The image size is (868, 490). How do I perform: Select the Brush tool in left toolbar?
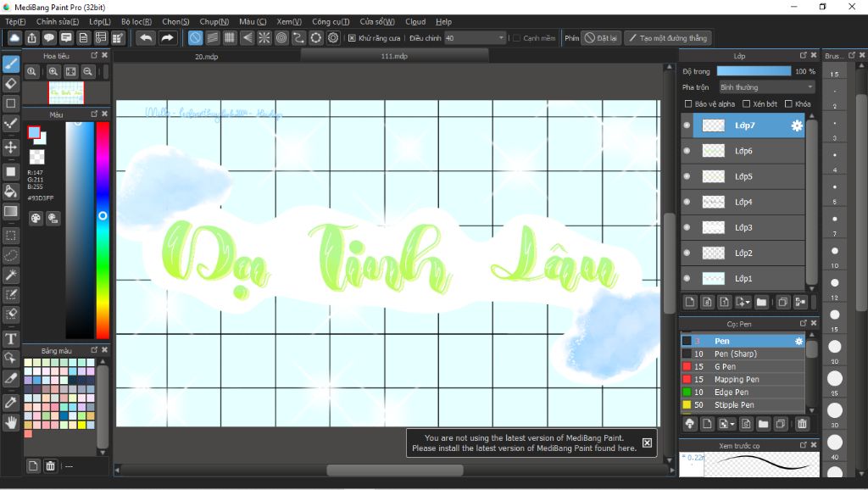[10, 64]
